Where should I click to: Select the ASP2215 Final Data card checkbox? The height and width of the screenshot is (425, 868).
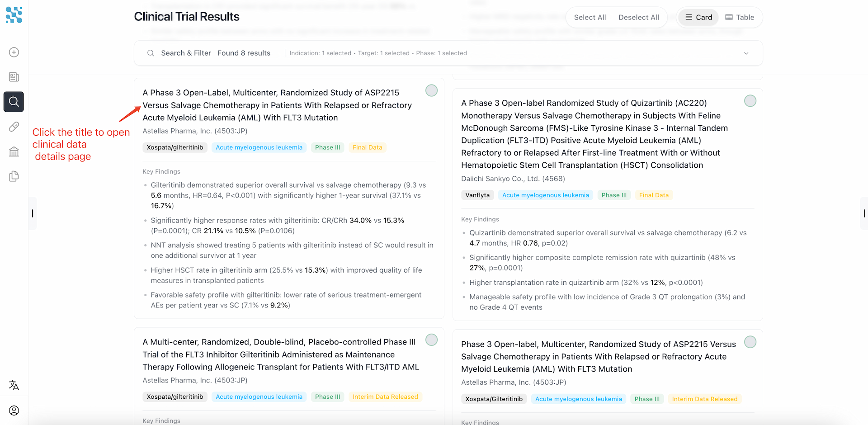click(431, 90)
